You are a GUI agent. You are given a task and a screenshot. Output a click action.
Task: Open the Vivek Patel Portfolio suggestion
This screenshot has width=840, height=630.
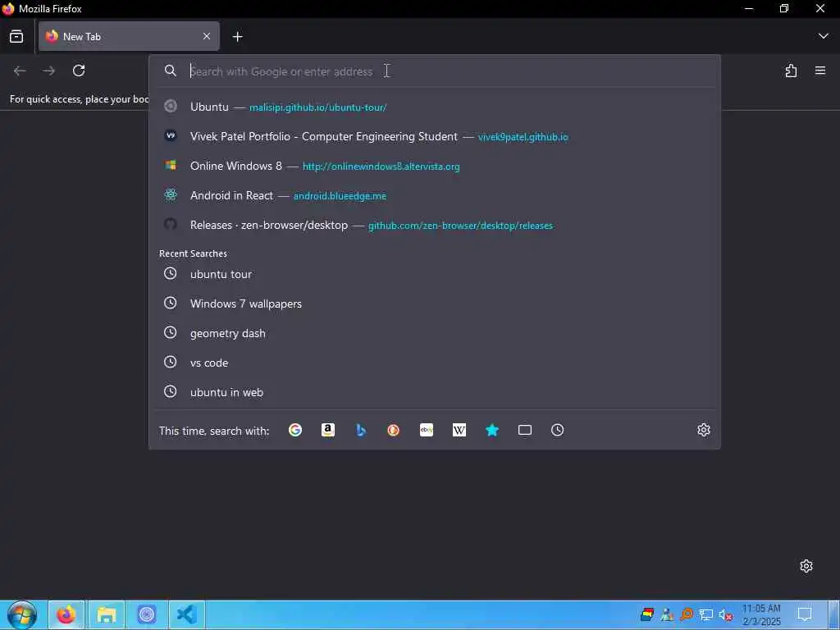436,136
